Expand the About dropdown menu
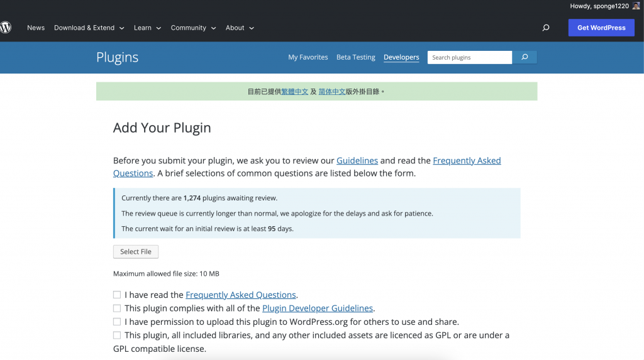This screenshot has width=644, height=360. point(240,28)
